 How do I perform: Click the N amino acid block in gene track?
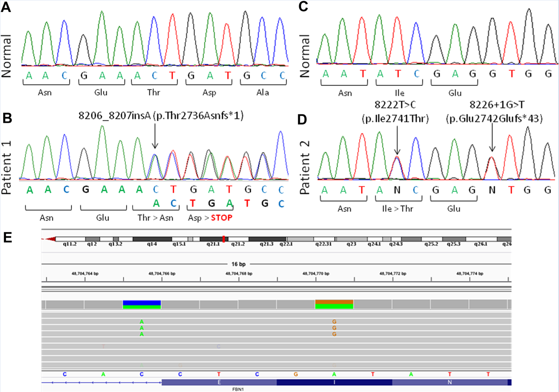[450, 382]
